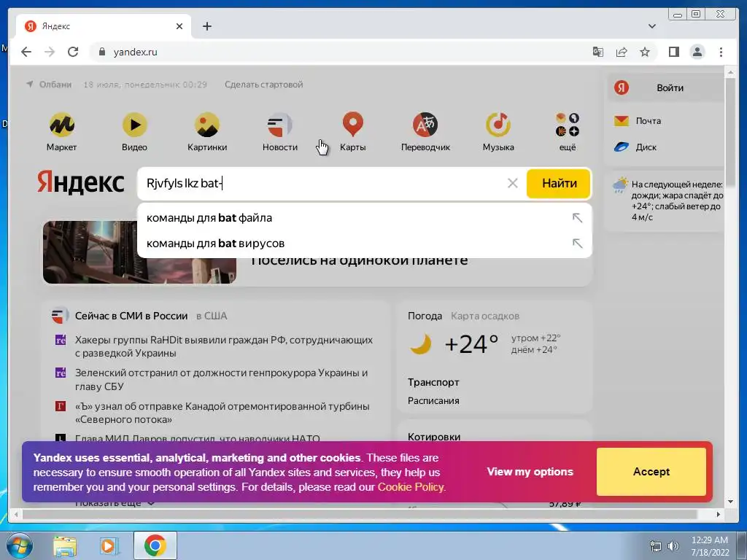Viewport: 747px width, 560px height.
Task: Open a new tab with plus button
Action: pos(206,26)
